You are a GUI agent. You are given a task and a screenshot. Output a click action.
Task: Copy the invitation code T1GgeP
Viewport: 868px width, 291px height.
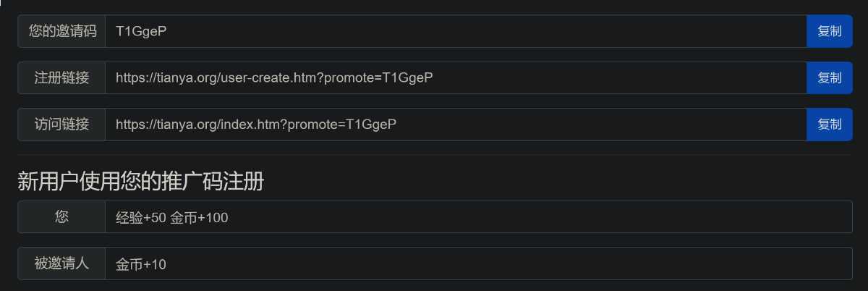[x=829, y=31]
